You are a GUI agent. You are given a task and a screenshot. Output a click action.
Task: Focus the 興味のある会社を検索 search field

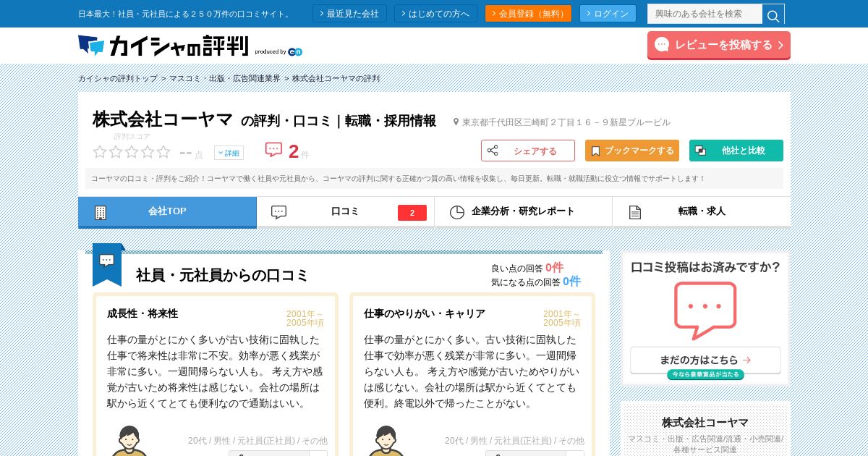(x=705, y=14)
